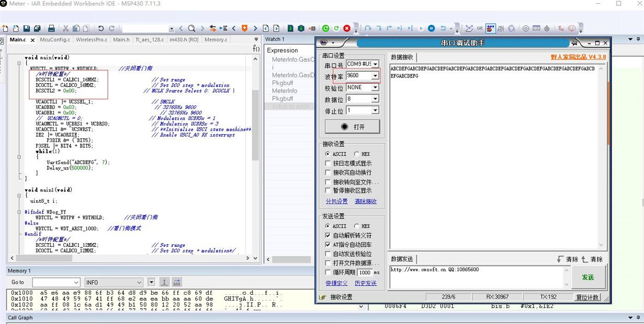Click the Step Into debug icon
The image size is (644, 324).
coord(379,28)
